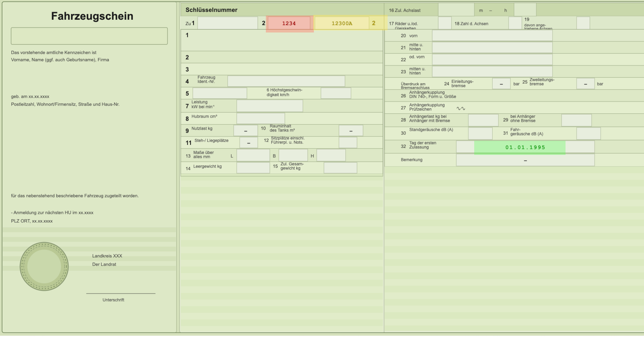Click the Räder u./od. Gleisketten field

click(445, 23)
